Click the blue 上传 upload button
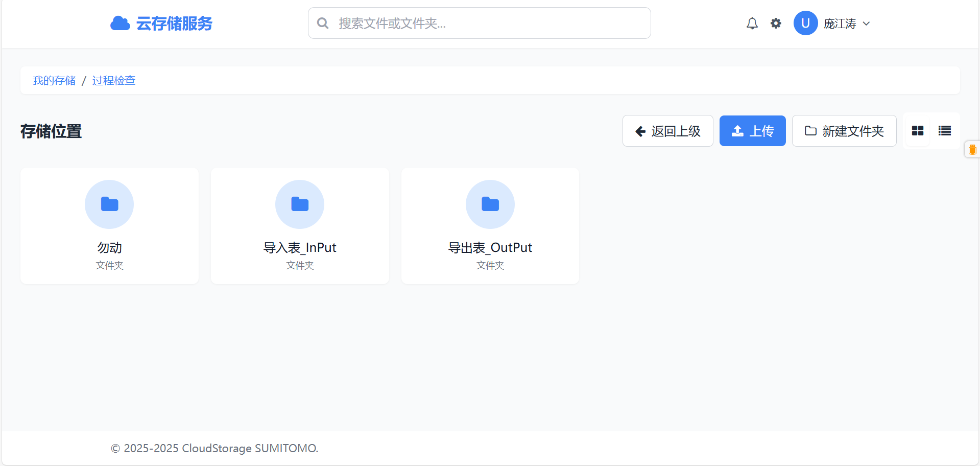Image resolution: width=980 pixels, height=466 pixels. click(752, 131)
